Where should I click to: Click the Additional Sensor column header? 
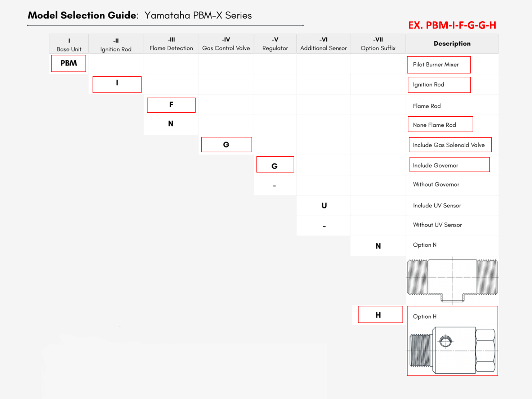point(323,44)
